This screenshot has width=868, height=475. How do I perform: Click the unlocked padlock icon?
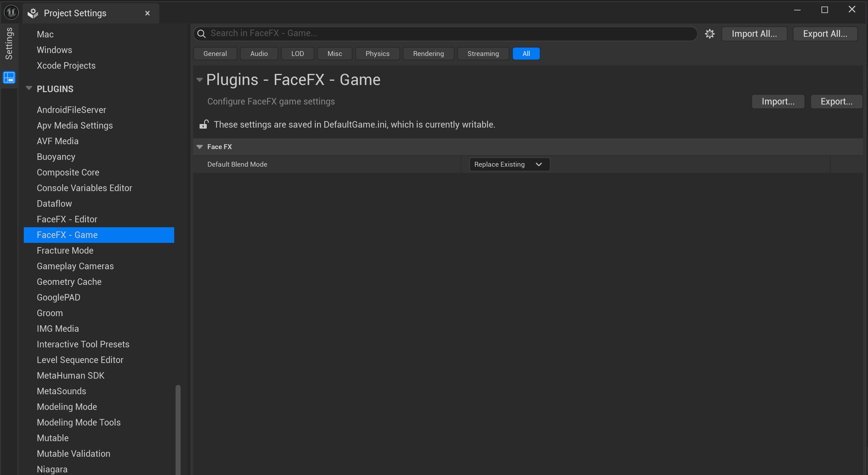click(204, 124)
